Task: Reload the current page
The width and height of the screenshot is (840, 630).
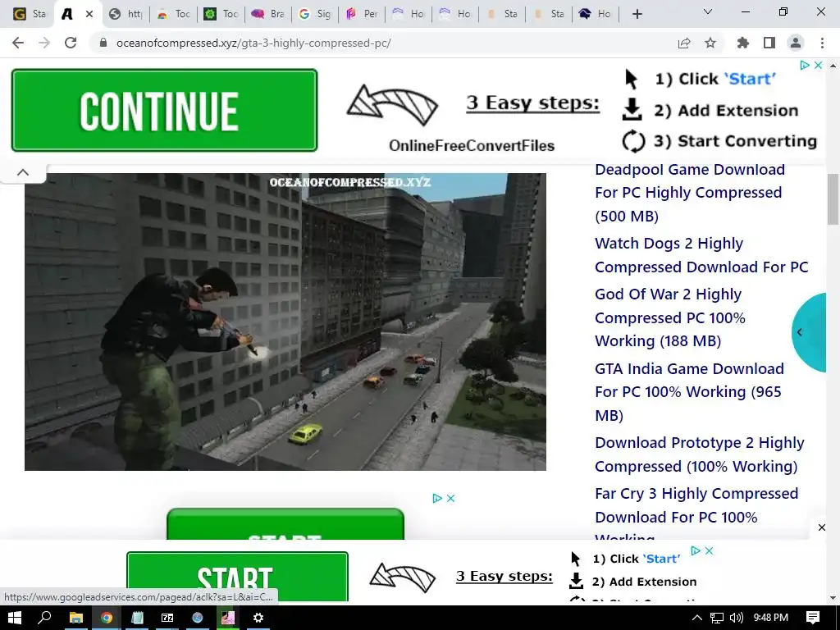Action: point(71,43)
